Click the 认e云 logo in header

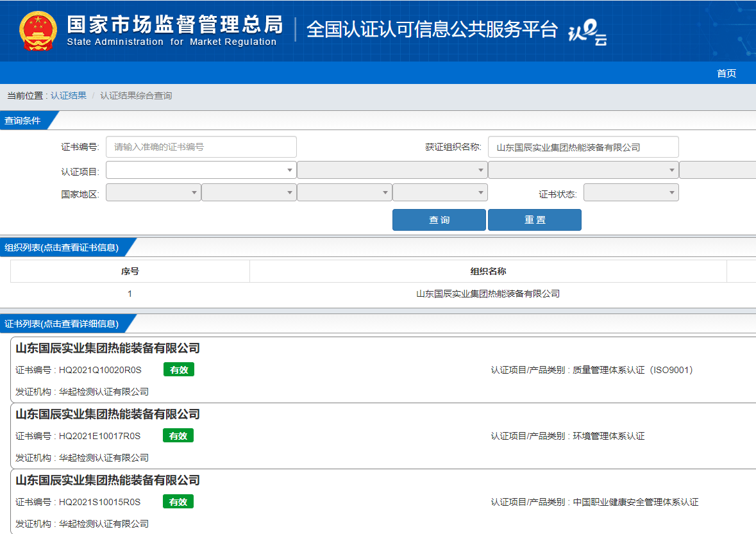pyautogui.click(x=587, y=32)
